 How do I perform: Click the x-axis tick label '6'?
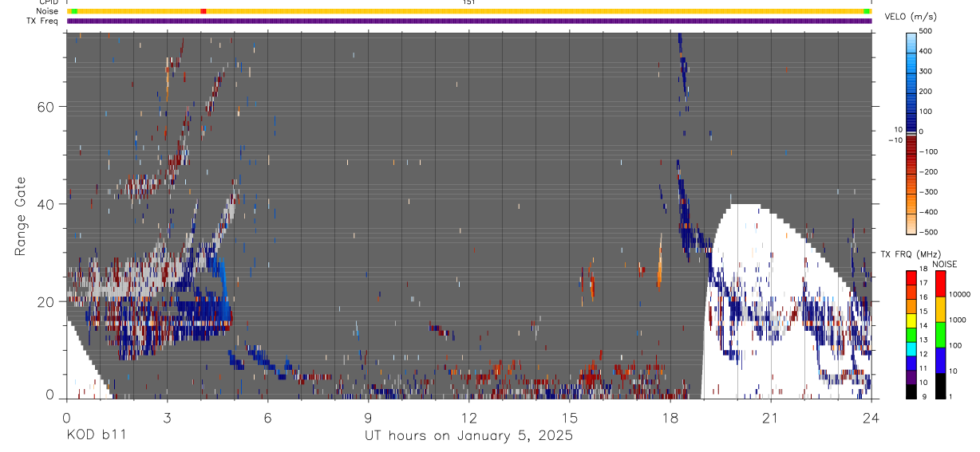pyautogui.click(x=267, y=417)
